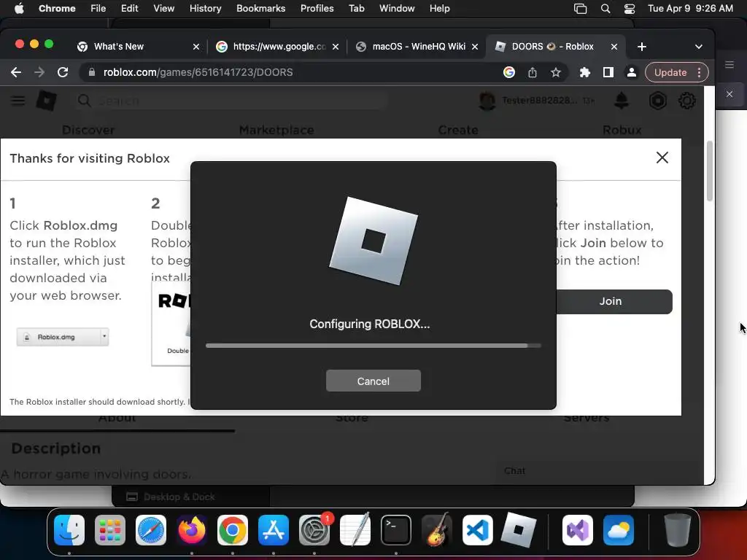The width and height of the screenshot is (747, 560).
Task: Share this page via share icon
Action: point(532,72)
